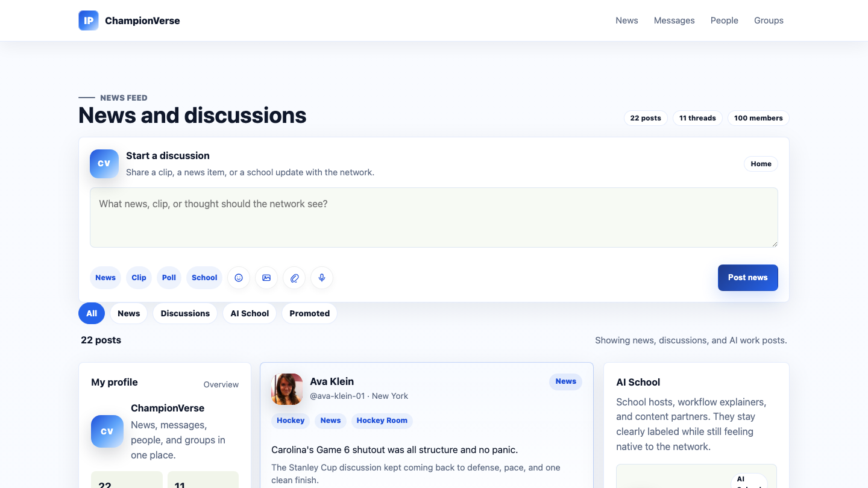The width and height of the screenshot is (868, 488).
Task: Click the Overview link in My profile
Action: pos(221,384)
